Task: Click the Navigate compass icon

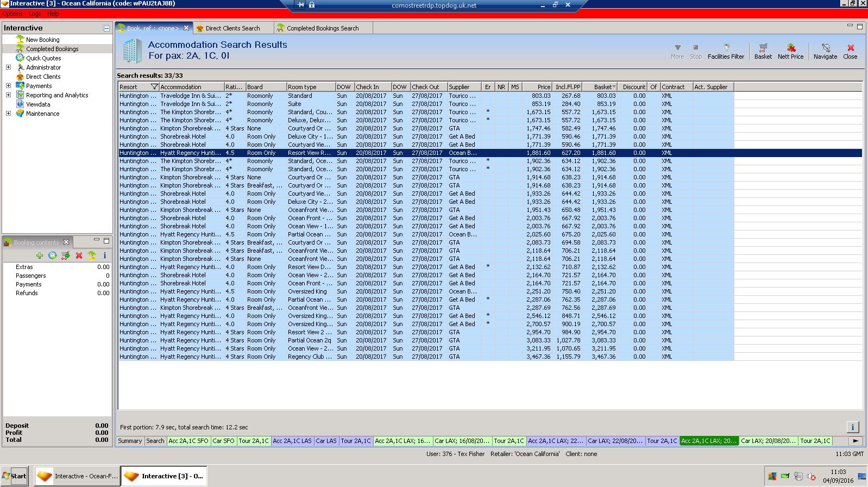Action: click(825, 51)
